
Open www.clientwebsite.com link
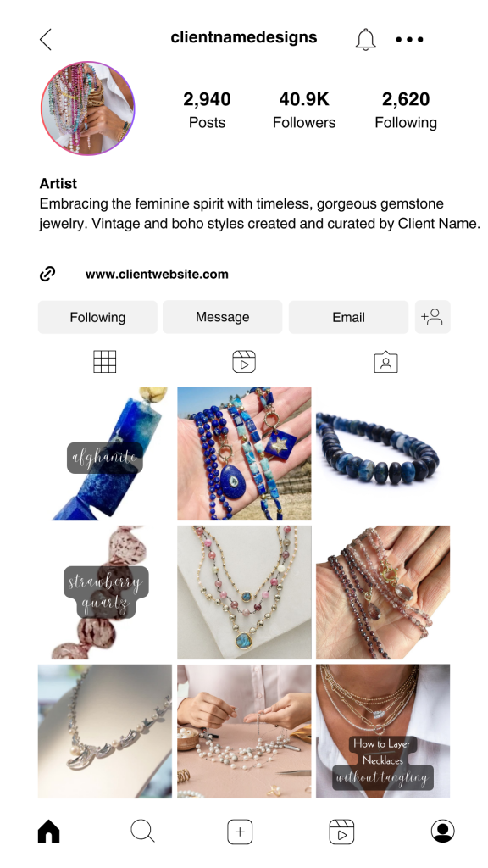(x=157, y=274)
